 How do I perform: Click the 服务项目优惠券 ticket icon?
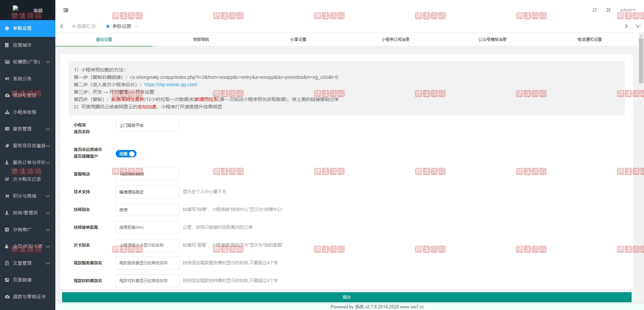pos(7,146)
